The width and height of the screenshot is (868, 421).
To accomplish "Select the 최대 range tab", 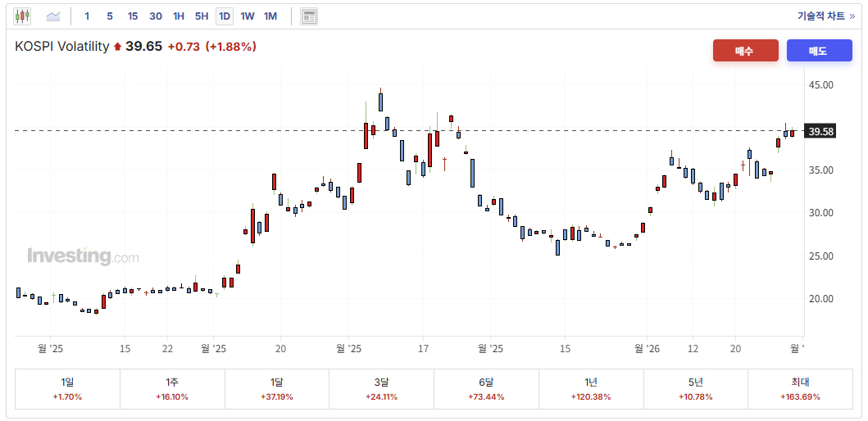I will 801,389.
